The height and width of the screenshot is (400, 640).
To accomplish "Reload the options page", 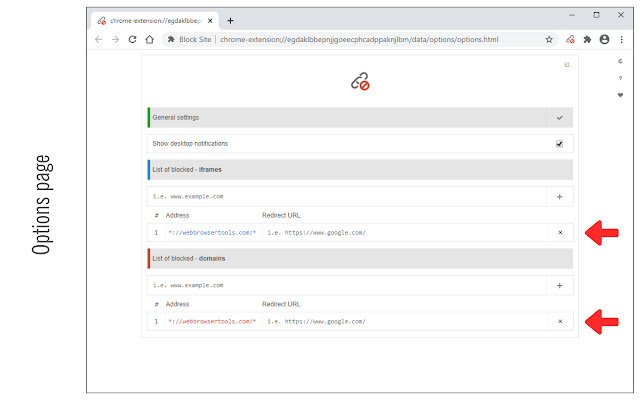I will [x=132, y=40].
